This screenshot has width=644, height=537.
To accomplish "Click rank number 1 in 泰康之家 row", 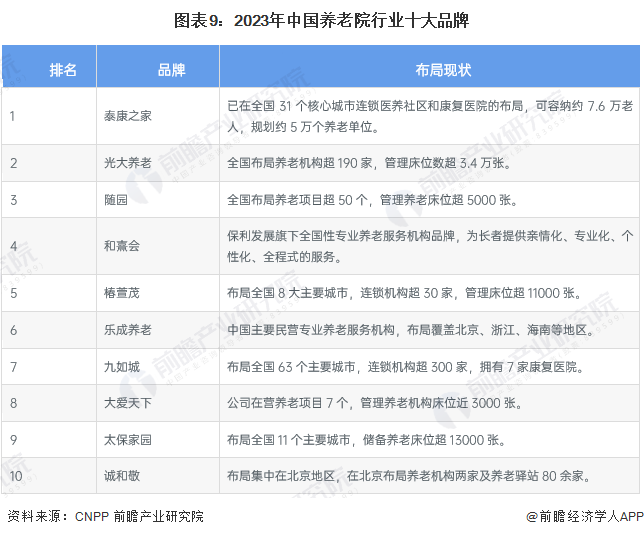I will click(12, 116).
